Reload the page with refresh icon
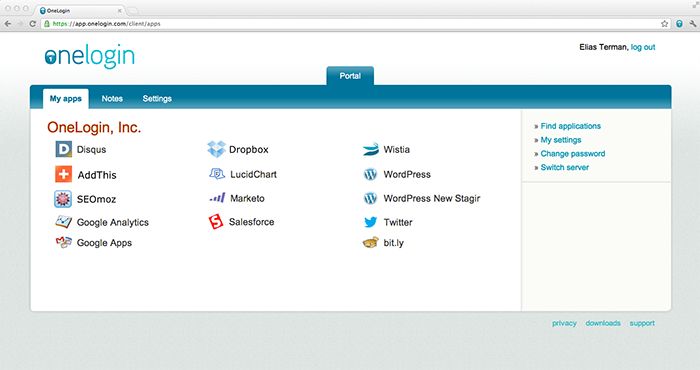This screenshot has height=370, width=700. point(32,24)
